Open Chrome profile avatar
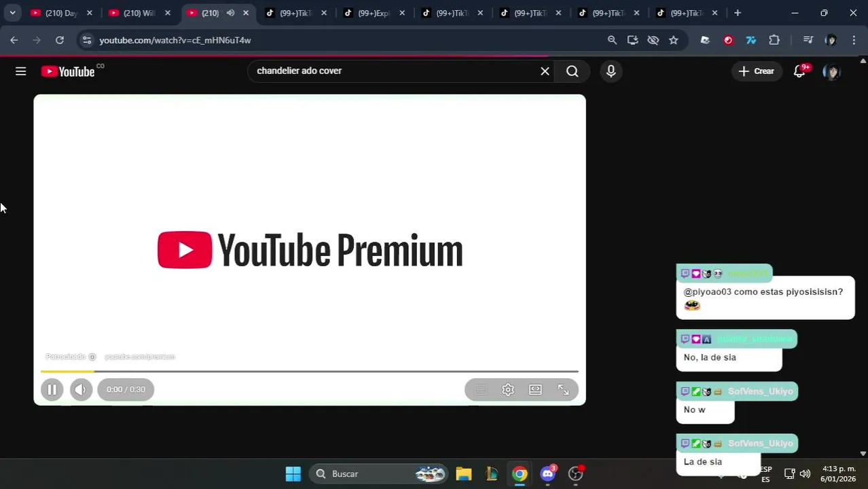This screenshot has height=489, width=868. [x=831, y=40]
